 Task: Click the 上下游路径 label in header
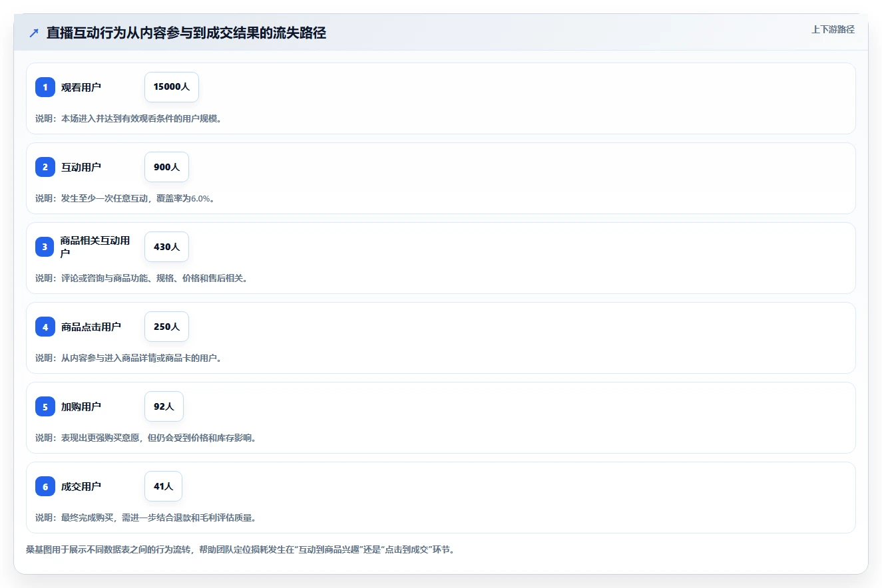tap(833, 29)
